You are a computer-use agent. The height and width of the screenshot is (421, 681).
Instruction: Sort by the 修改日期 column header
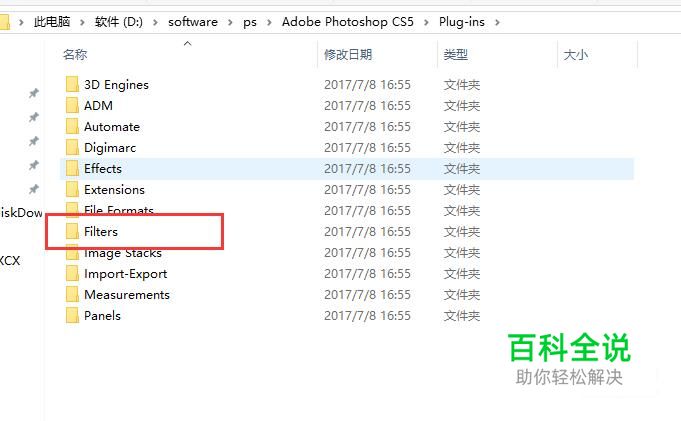348,55
